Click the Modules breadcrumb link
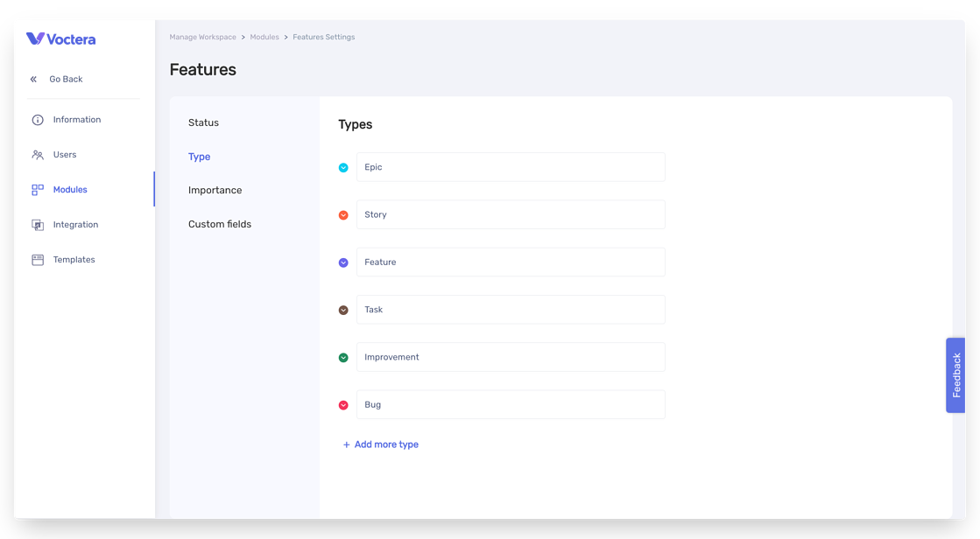 pos(264,37)
